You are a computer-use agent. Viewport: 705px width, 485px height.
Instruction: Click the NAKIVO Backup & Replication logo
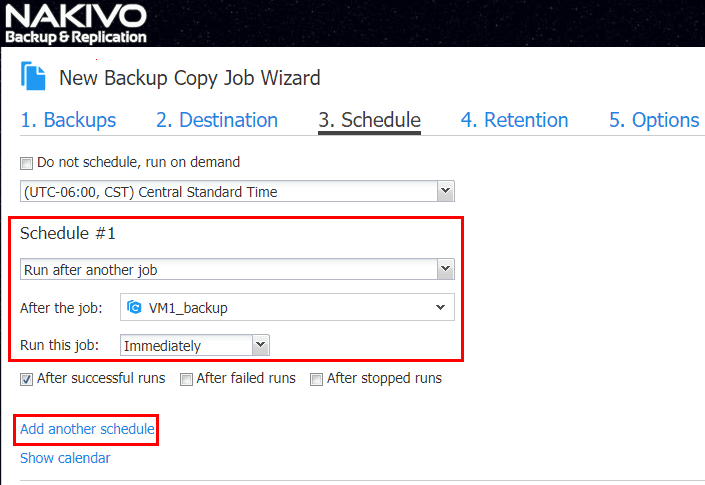[76, 23]
